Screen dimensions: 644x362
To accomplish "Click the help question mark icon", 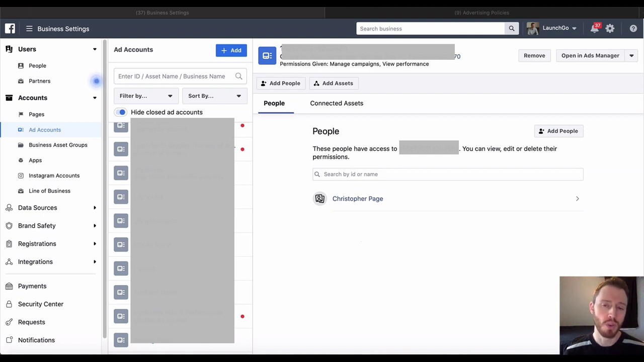I will (x=633, y=29).
